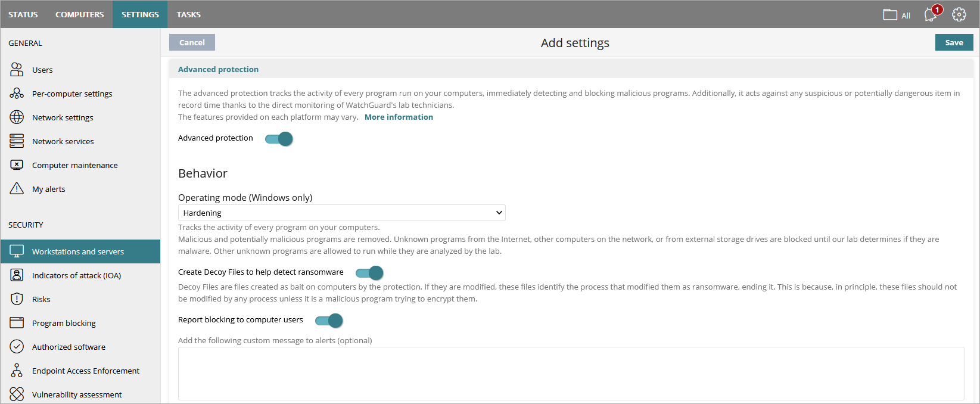Screen dimensions: 980x404
Task: Open Network settings globe icon
Action: pos(17,117)
